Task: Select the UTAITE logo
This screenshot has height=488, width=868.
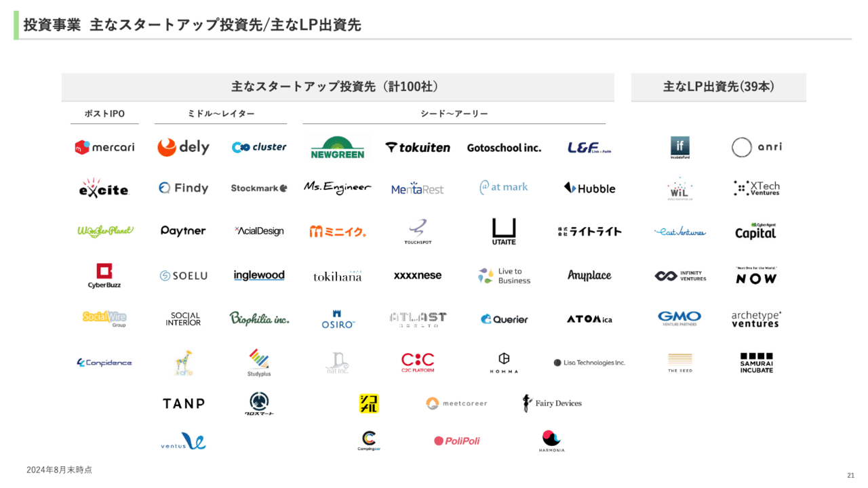Action: tap(504, 231)
